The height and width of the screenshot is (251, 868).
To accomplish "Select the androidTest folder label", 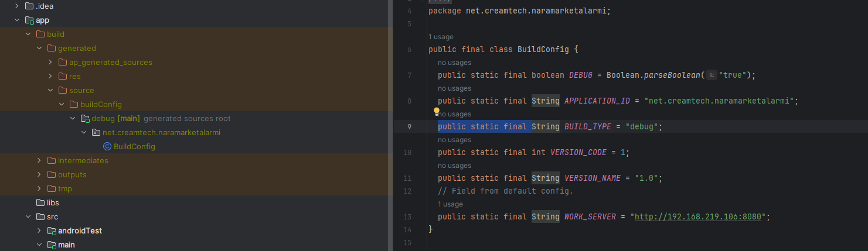I will [80, 231].
